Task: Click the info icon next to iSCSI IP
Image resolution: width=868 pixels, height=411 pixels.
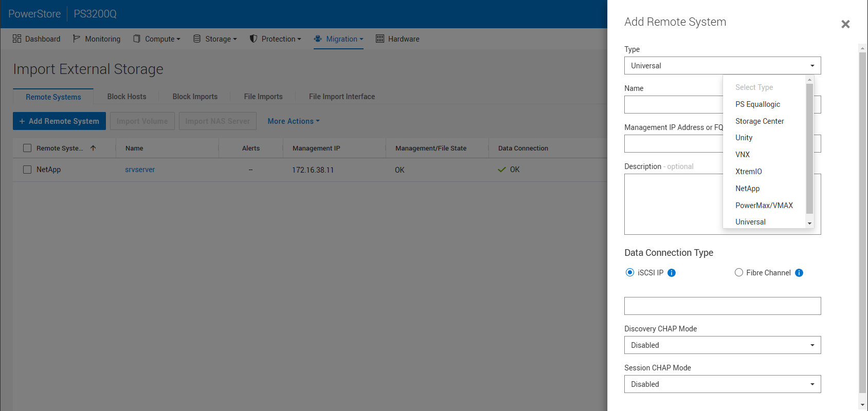Action: coord(672,273)
